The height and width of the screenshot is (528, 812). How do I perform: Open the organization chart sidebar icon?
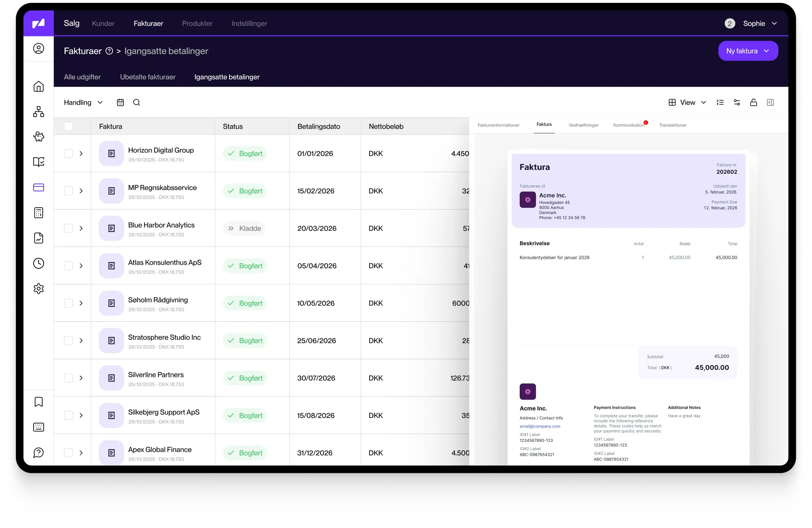coord(39,112)
